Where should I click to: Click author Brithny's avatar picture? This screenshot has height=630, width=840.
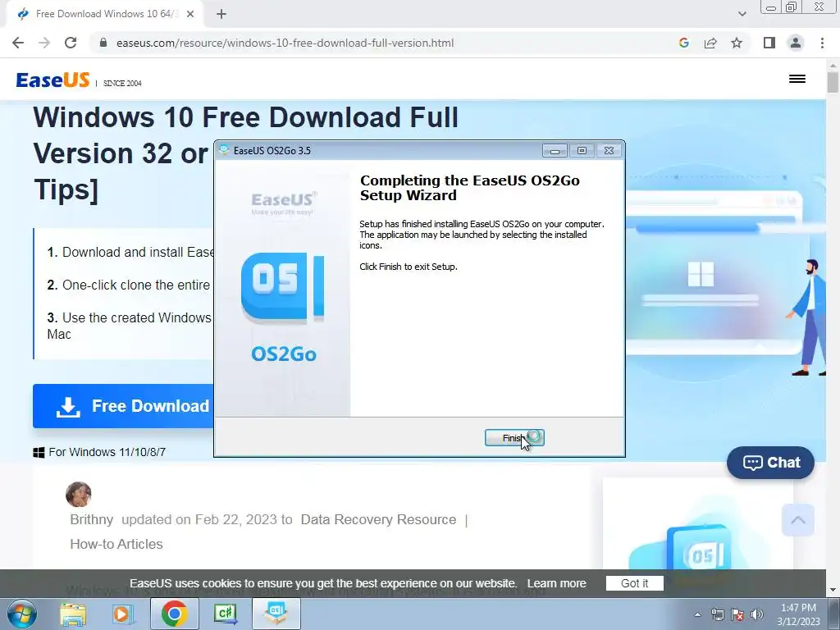(x=78, y=494)
